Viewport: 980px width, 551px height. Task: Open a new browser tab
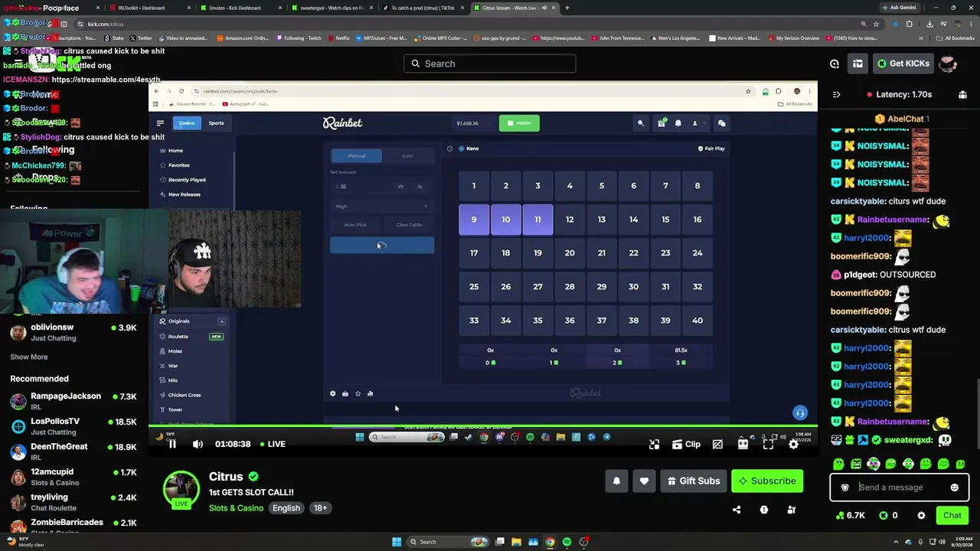click(x=567, y=8)
